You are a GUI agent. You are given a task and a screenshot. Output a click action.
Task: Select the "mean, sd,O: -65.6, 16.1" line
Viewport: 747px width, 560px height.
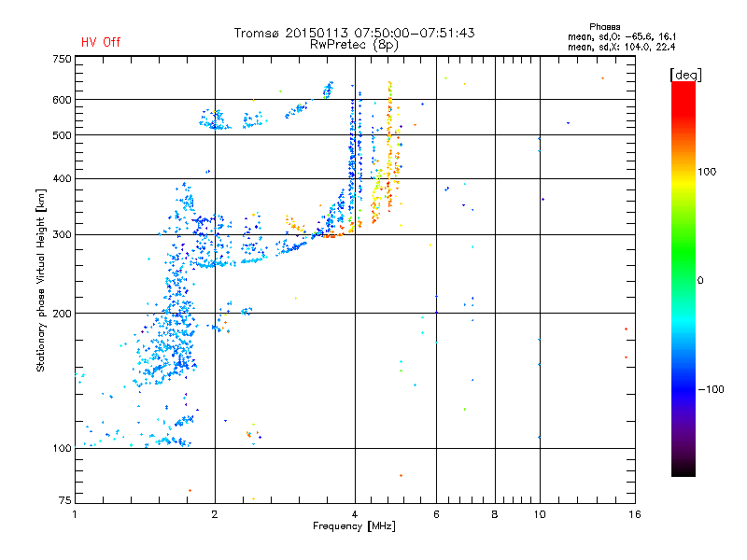pos(622,36)
